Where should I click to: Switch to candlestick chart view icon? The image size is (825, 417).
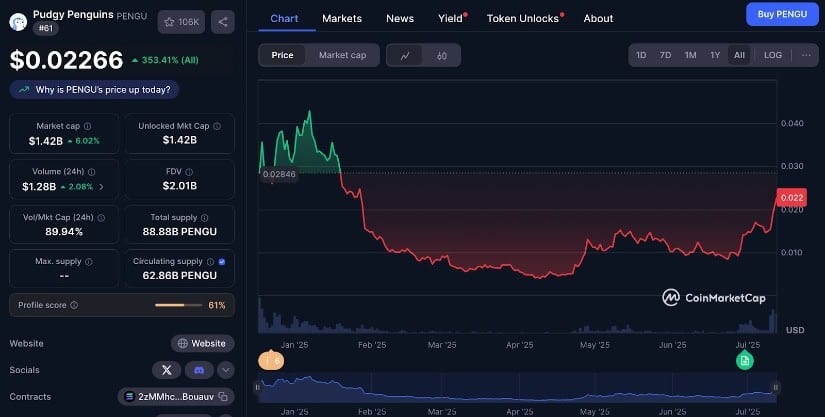click(x=442, y=56)
